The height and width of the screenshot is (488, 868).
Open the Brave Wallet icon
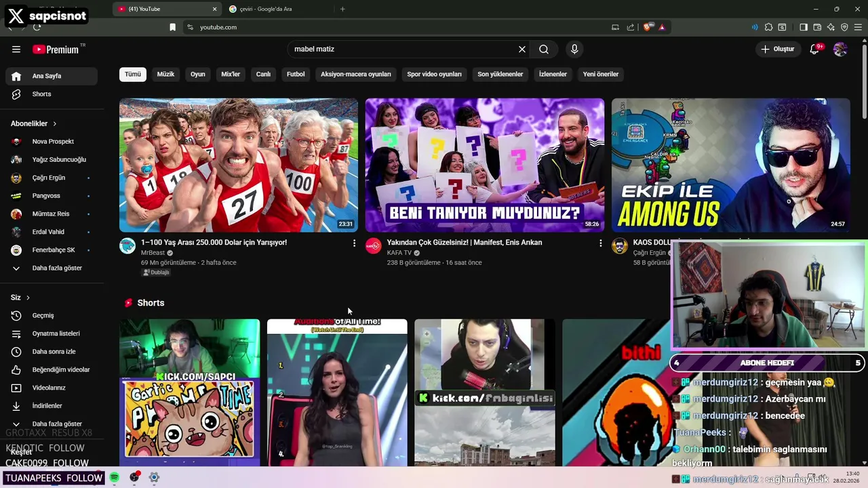tap(817, 27)
